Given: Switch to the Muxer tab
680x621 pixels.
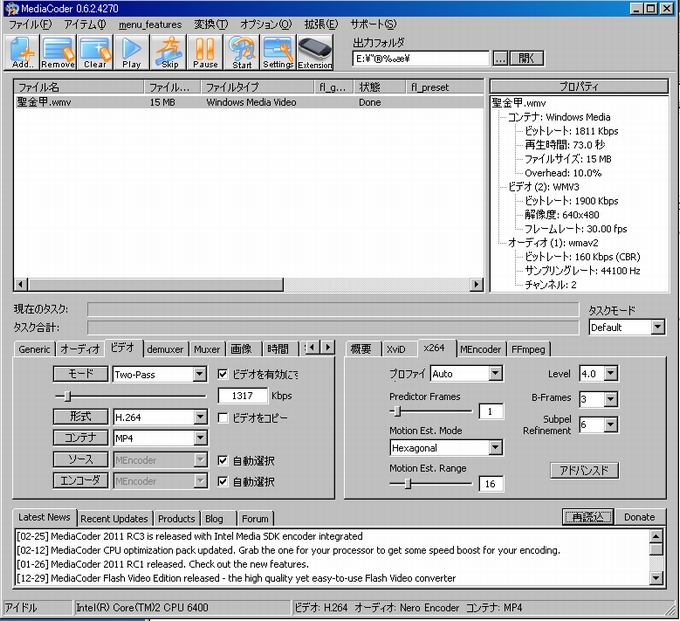Looking at the screenshot, I should 207,349.
